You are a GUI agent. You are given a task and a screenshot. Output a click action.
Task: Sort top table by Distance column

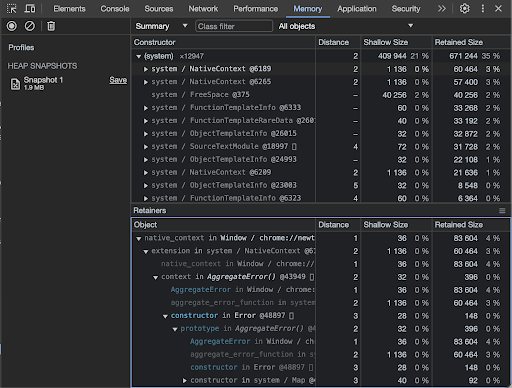pyautogui.click(x=337, y=42)
